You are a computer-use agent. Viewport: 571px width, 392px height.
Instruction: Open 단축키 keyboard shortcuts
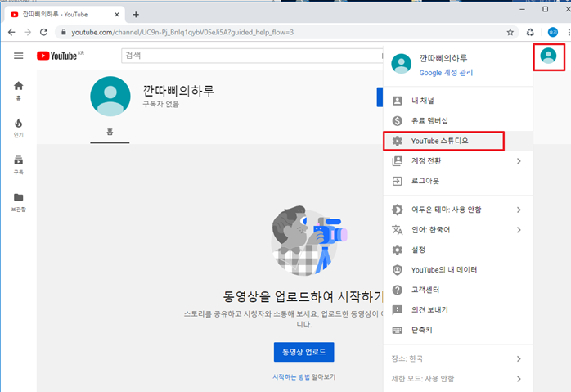pyautogui.click(x=458, y=330)
